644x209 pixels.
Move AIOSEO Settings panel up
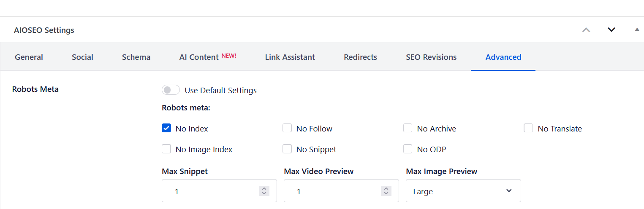pyautogui.click(x=586, y=30)
